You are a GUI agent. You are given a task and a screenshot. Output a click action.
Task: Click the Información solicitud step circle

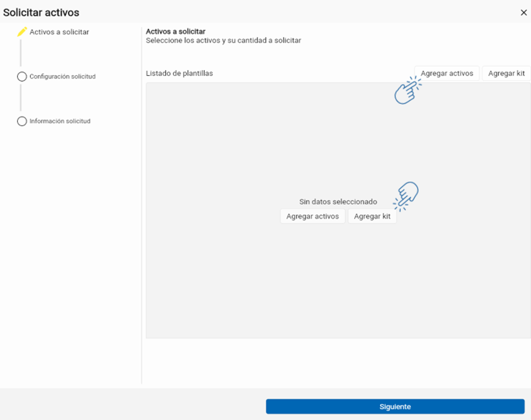(22, 121)
